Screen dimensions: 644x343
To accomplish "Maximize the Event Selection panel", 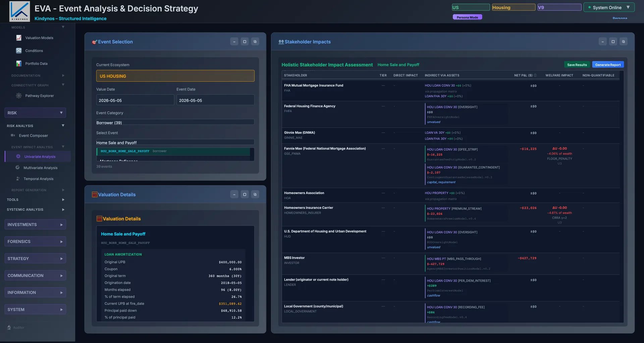I will [245, 42].
